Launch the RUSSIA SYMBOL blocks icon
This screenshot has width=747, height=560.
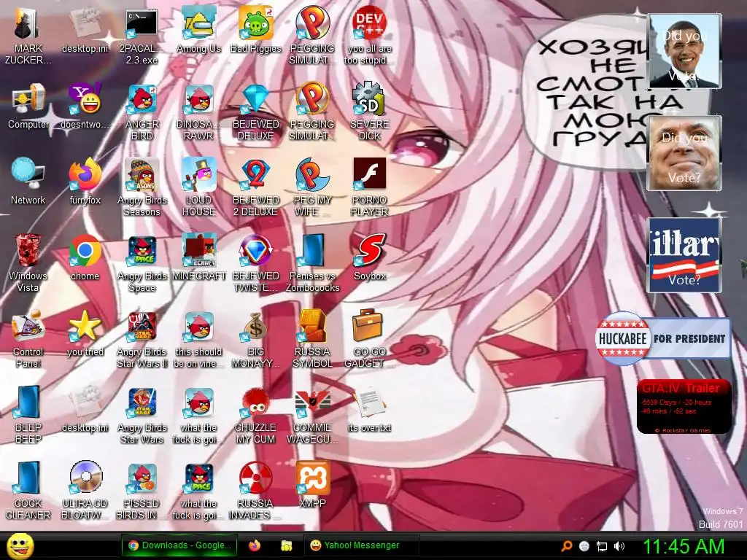(312, 339)
